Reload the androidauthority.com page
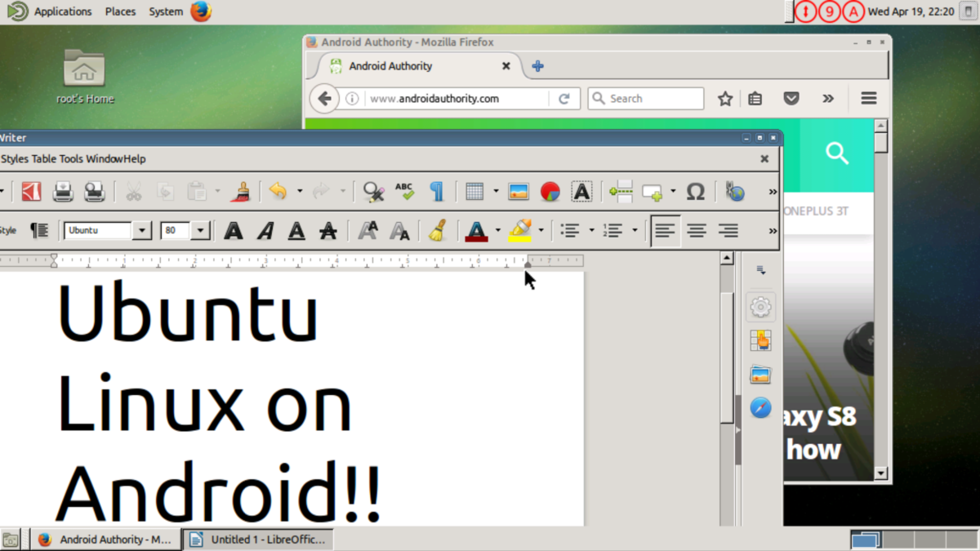Viewport: 980px width, 551px height. tap(564, 98)
